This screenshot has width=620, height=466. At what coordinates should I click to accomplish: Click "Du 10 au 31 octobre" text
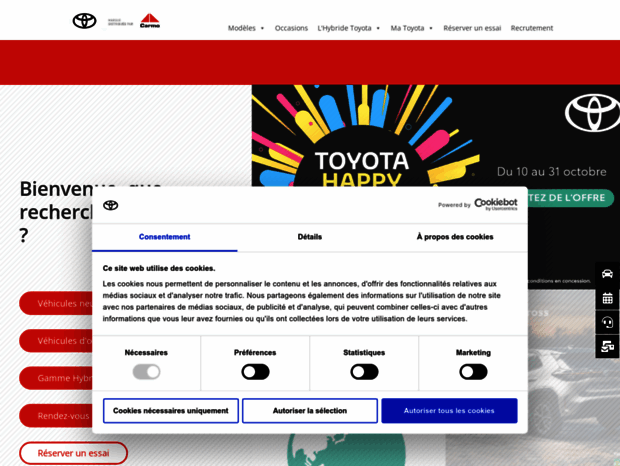click(x=552, y=172)
